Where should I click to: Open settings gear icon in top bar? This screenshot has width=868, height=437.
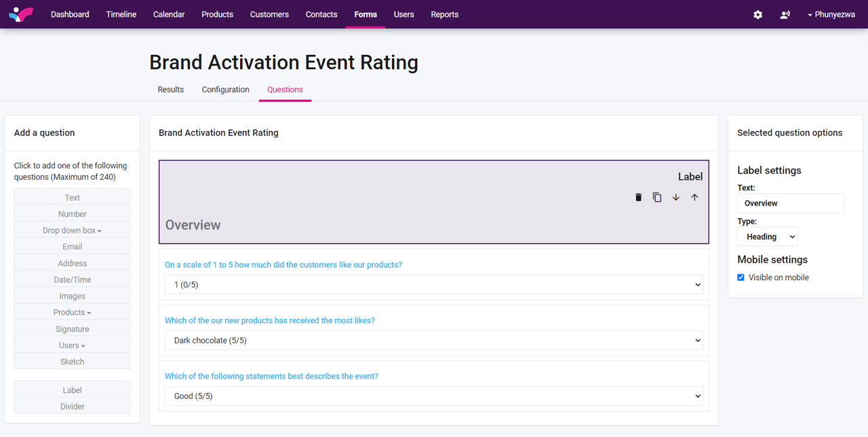pos(757,15)
